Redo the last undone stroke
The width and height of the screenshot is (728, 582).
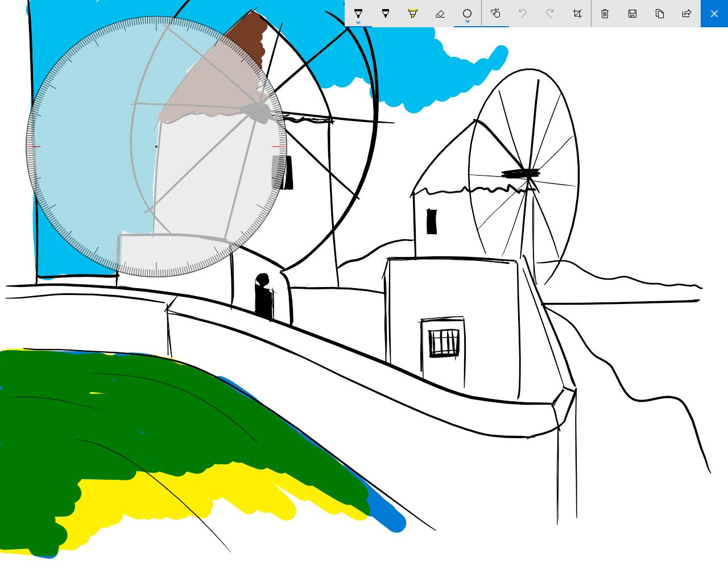coord(550,13)
